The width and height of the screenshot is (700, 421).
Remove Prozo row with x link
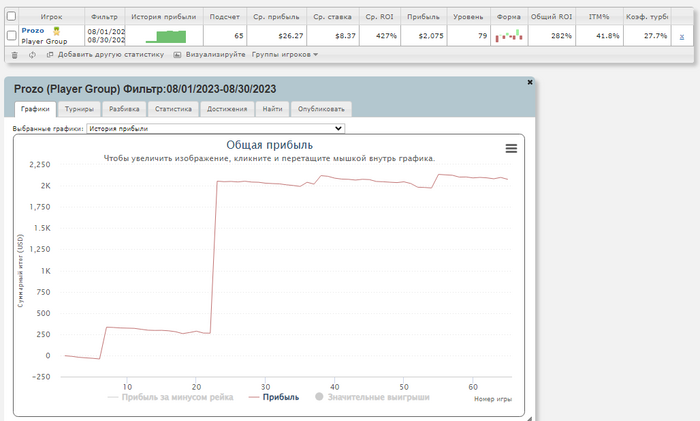(682, 37)
